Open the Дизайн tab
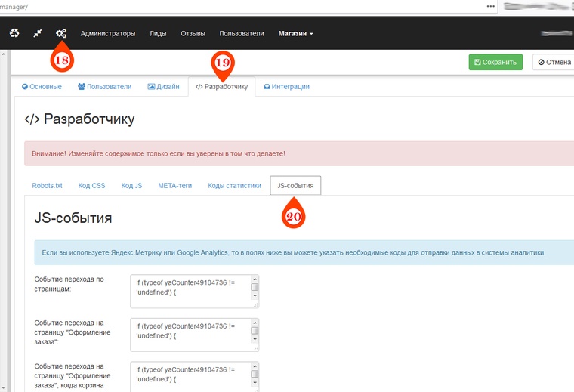The image size is (574, 392). (x=163, y=87)
